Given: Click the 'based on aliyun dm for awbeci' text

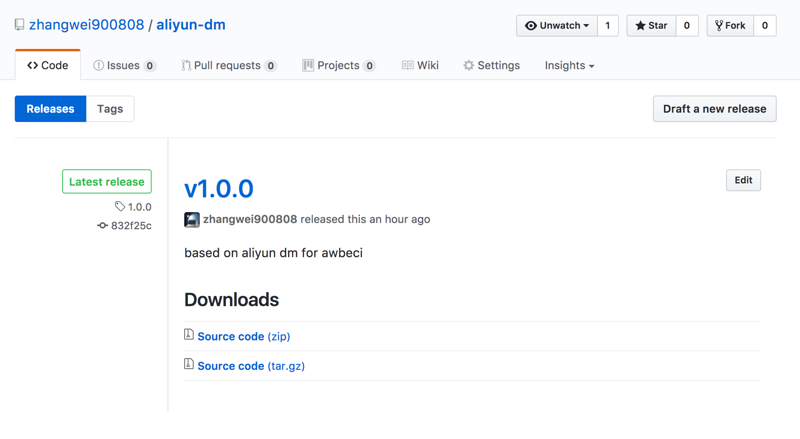Looking at the screenshot, I should point(273,253).
